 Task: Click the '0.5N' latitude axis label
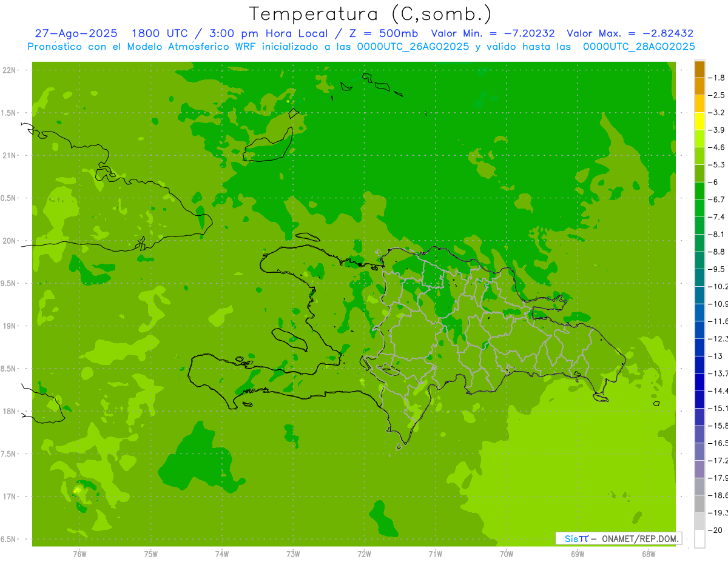coord(9,198)
